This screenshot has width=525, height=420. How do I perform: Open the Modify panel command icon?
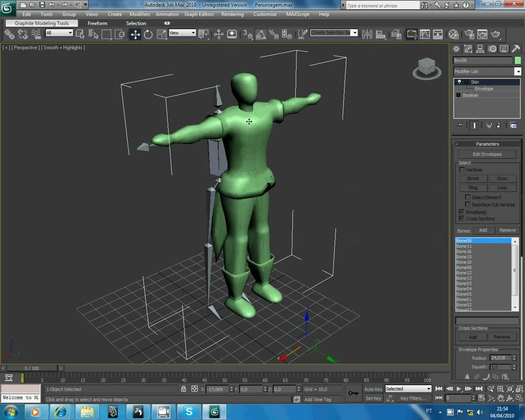[x=468, y=49]
